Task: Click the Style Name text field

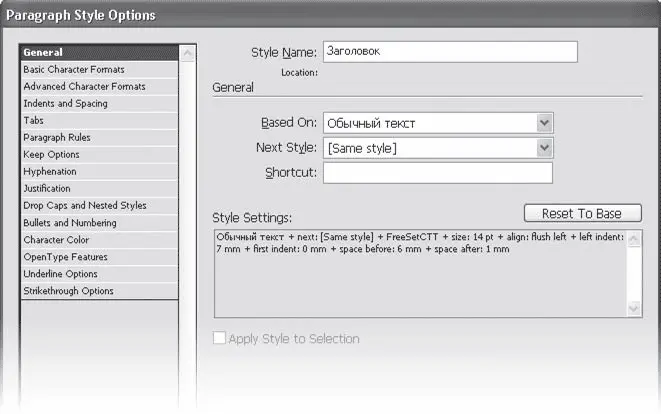Action: 450,52
